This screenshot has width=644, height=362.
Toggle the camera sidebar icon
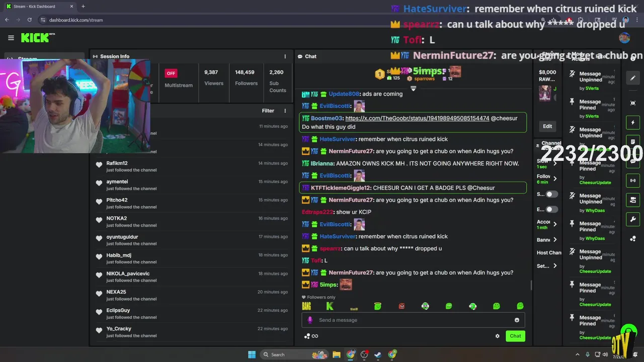(x=633, y=200)
